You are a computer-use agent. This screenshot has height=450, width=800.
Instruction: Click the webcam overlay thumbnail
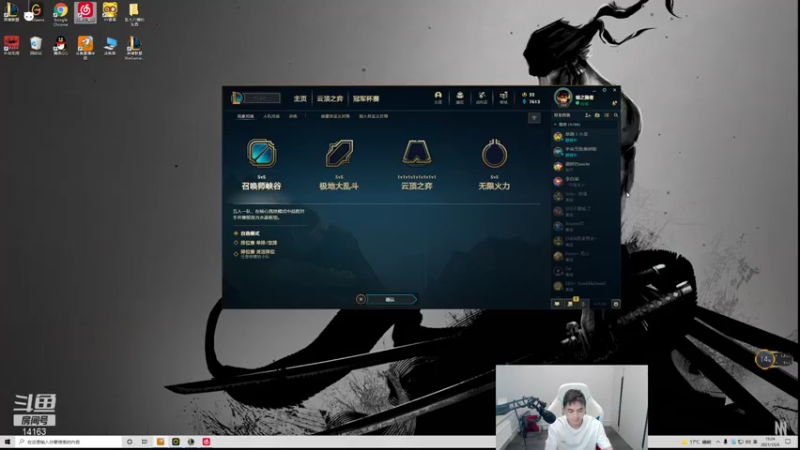[x=572, y=407]
